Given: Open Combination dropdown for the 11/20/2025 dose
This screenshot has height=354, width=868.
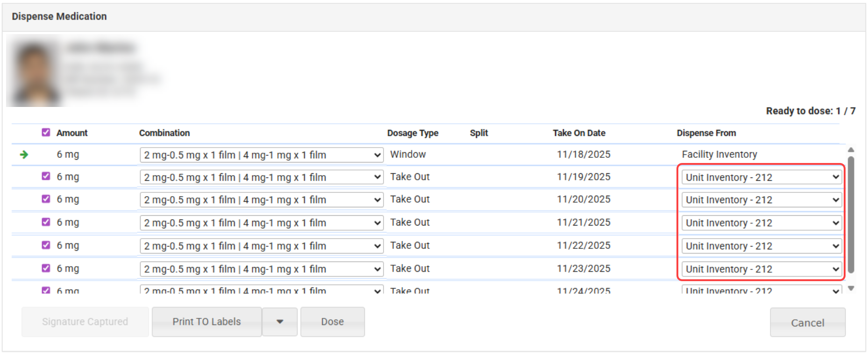Looking at the screenshot, I should (x=261, y=200).
